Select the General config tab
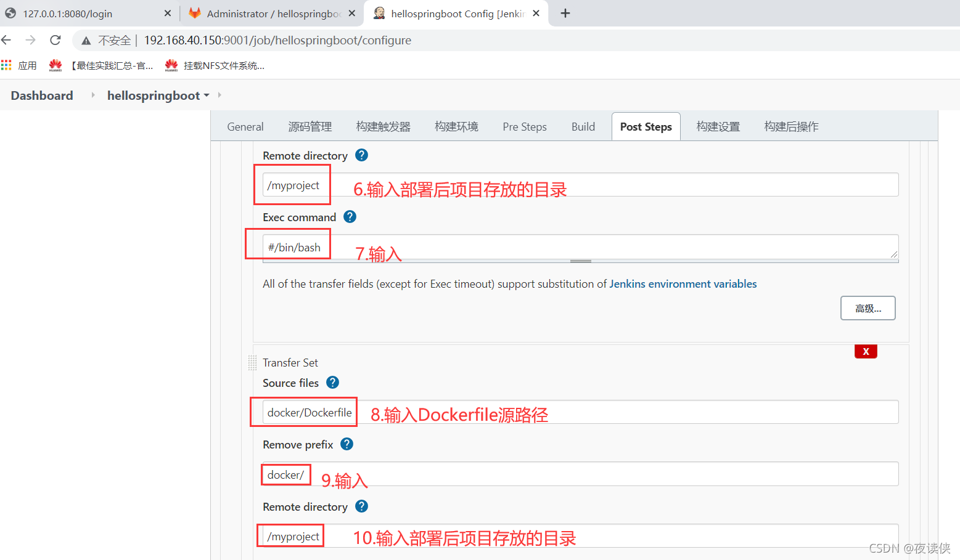This screenshot has width=960, height=560. (245, 126)
